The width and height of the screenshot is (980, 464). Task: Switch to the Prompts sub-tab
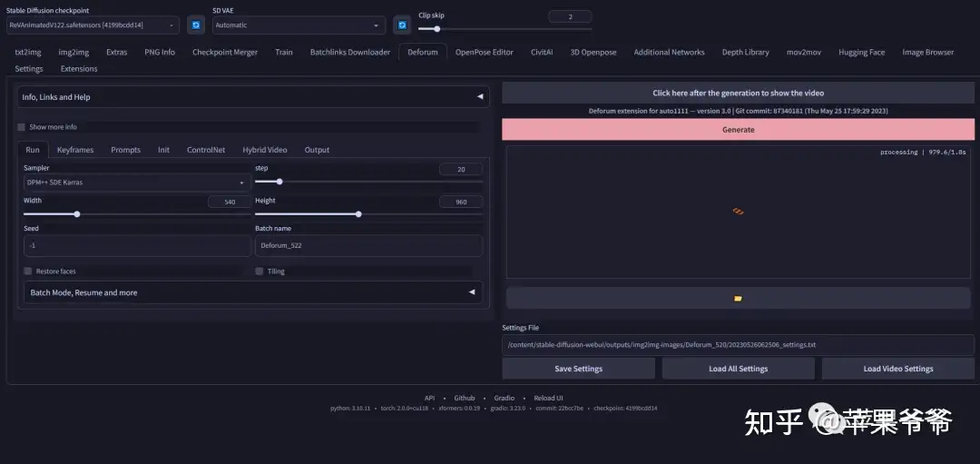pyautogui.click(x=125, y=150)
